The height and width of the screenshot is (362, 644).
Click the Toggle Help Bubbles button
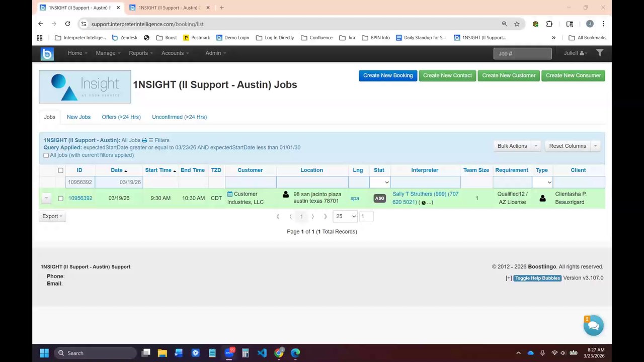(537, 278)
